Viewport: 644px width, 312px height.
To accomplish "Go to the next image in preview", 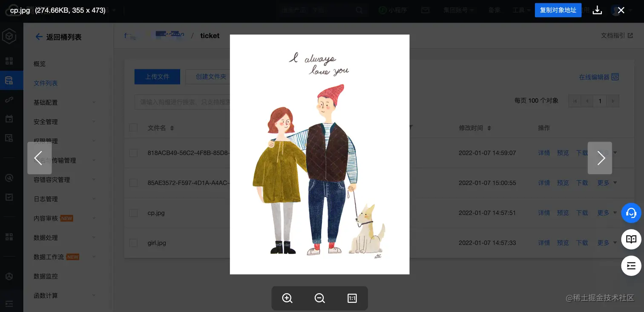I will (x=600, y=158).
